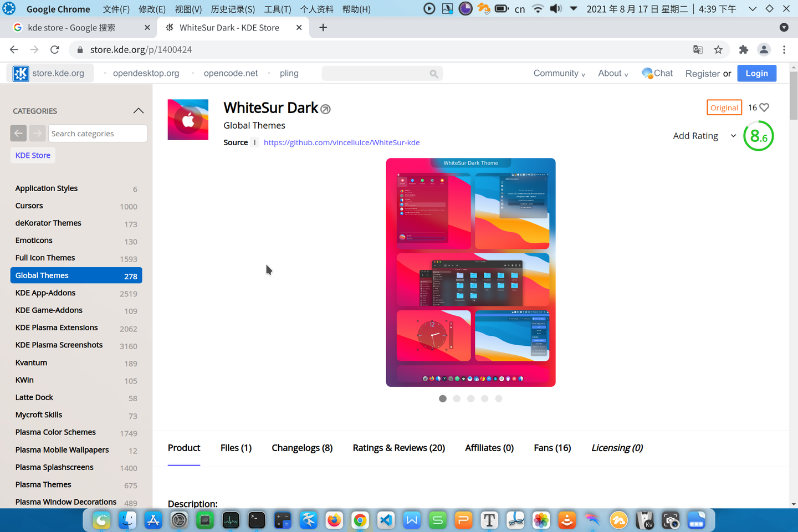Expand the About menu
The width and height of the screenshot is (798, 532).
click(x=613, y=73)
